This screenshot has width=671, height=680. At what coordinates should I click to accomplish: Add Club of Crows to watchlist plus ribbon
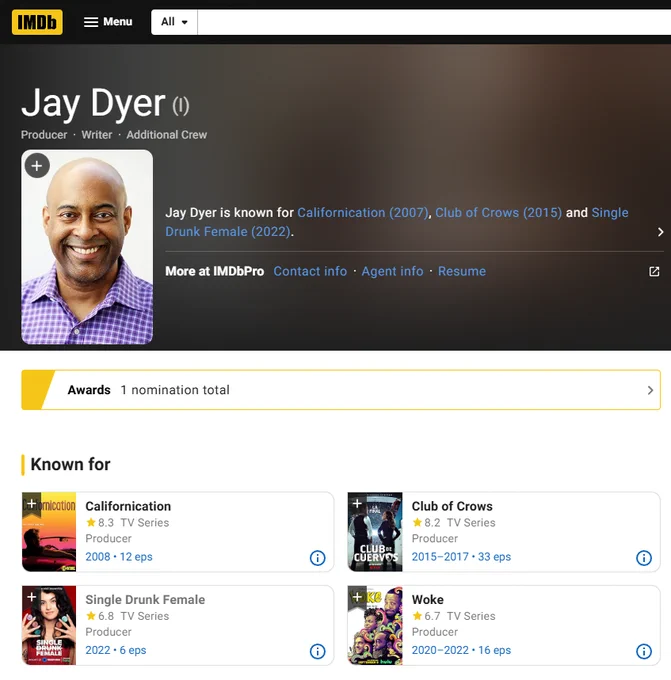tap(357, 504)
